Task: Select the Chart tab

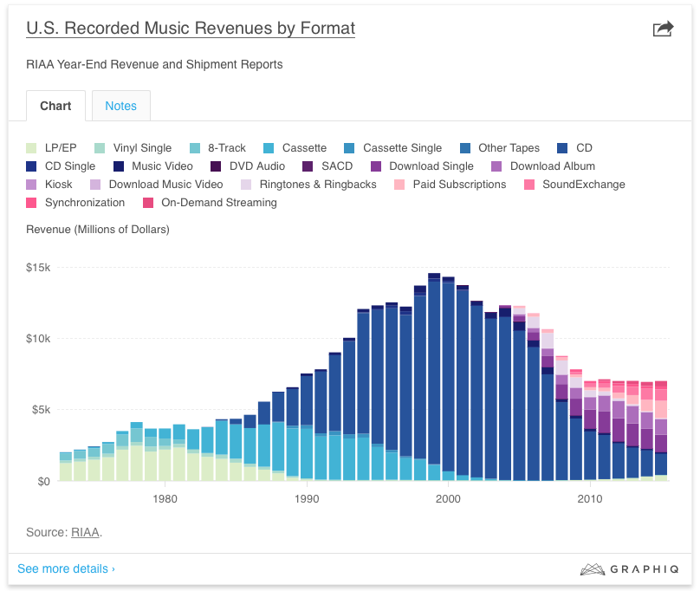Action: [x=55, y=106]
